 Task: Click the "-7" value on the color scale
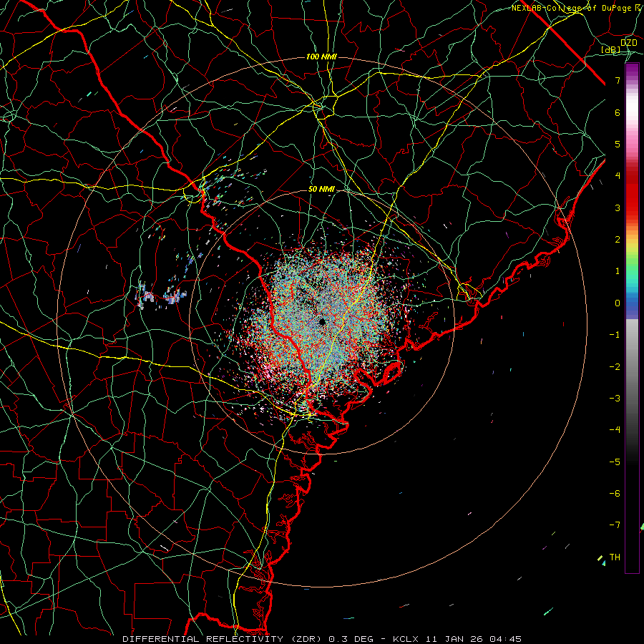pos(615,525)
